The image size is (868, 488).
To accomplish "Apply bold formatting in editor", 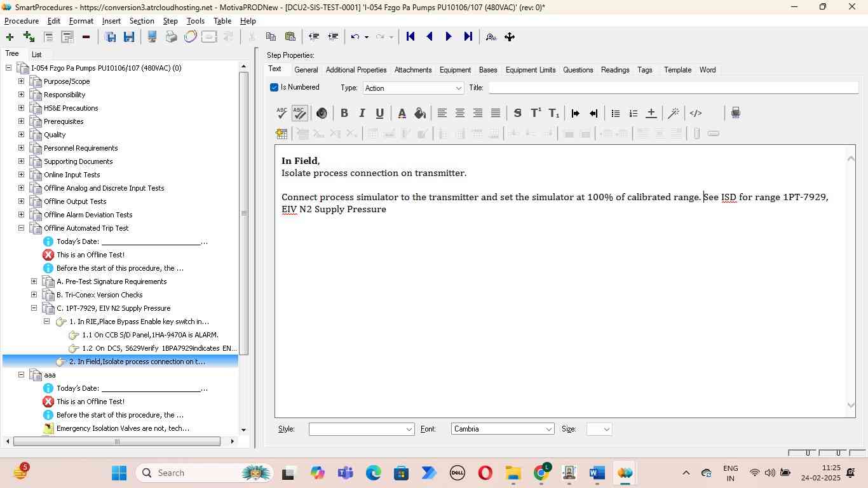I will pos(344,113).
